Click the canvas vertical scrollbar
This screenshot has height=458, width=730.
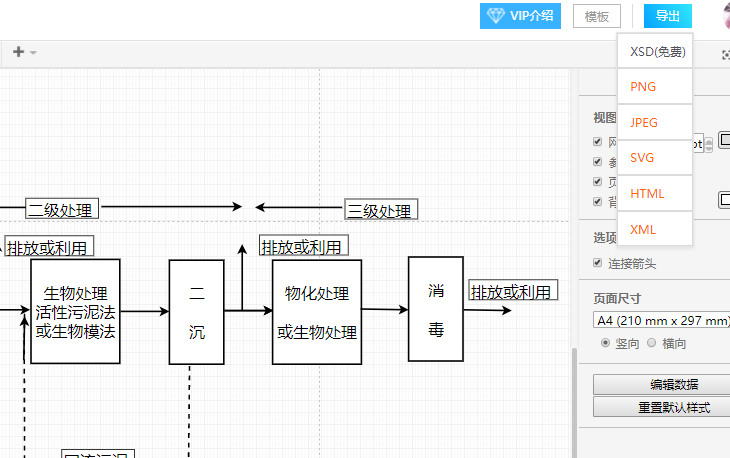[575, 403]
